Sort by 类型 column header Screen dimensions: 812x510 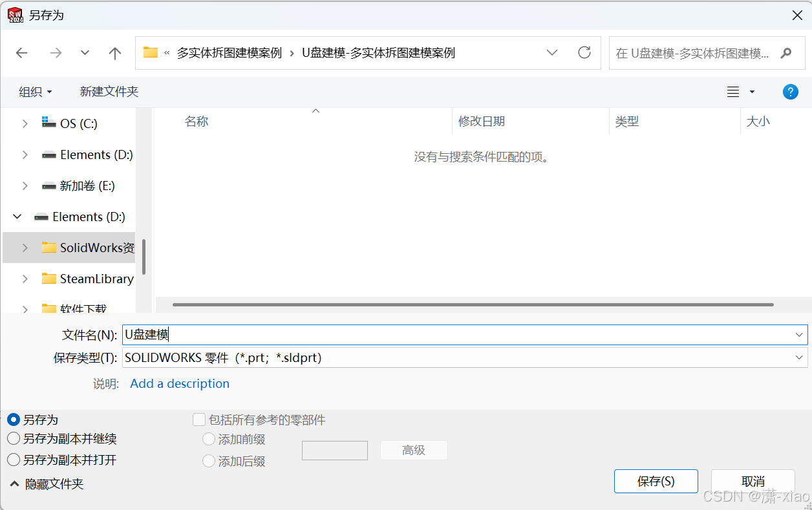pos(627,121)
